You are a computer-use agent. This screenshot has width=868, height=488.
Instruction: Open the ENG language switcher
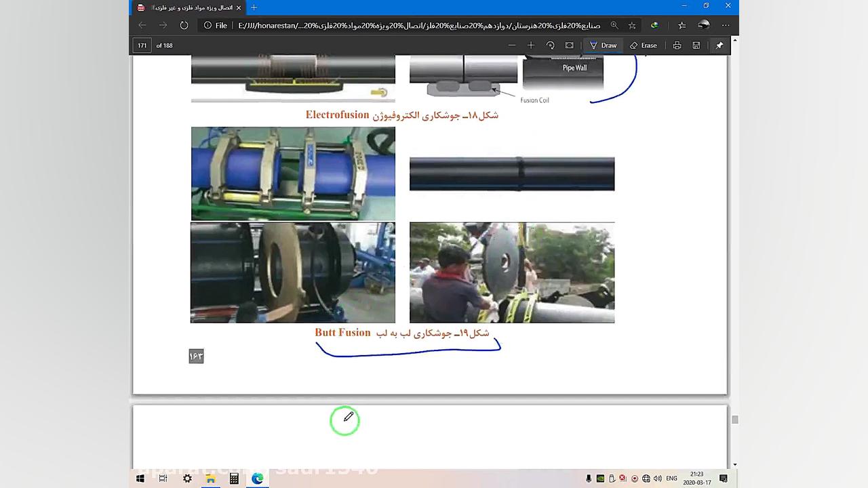(671, 479)
